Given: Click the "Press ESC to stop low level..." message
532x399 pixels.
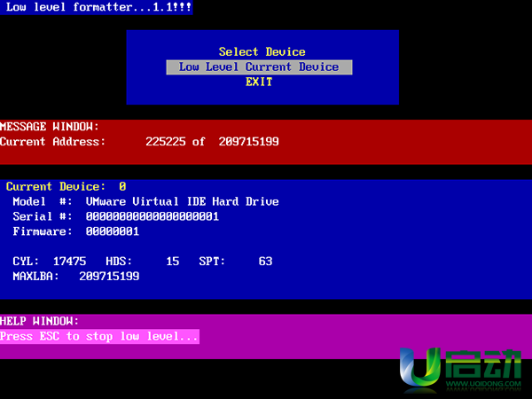Looking at the screenshot, I should pos(99,336).
